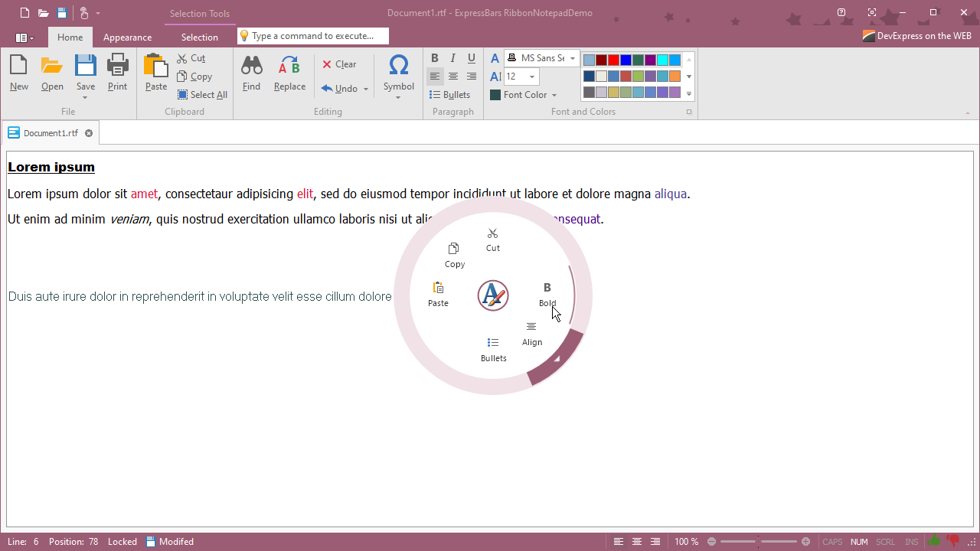Pick the cyan swatch in the color gallery
Image resolution: width=980 pixels, height=551 pixels.
(x=662, y=60)
